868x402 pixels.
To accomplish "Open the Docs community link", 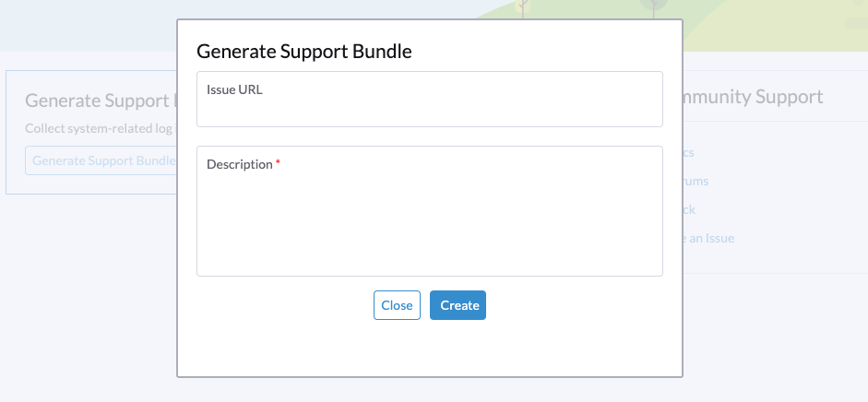I will pos(688,152).
